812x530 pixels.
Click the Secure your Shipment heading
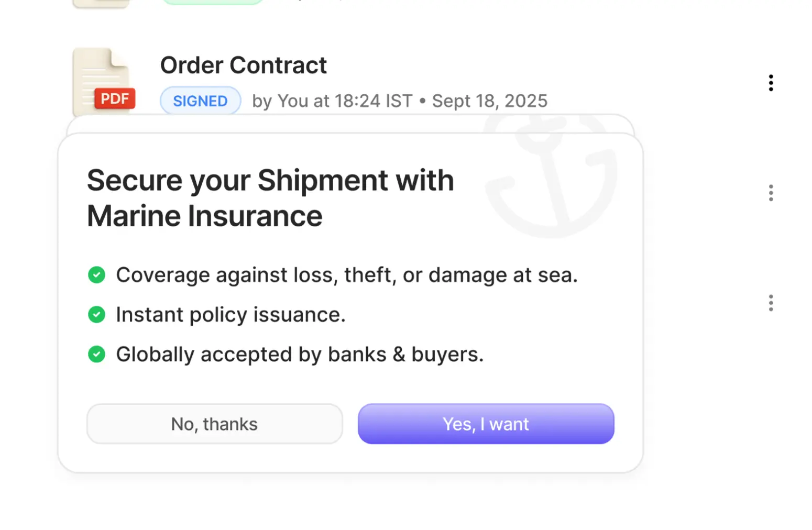click(x=270, y=198)
